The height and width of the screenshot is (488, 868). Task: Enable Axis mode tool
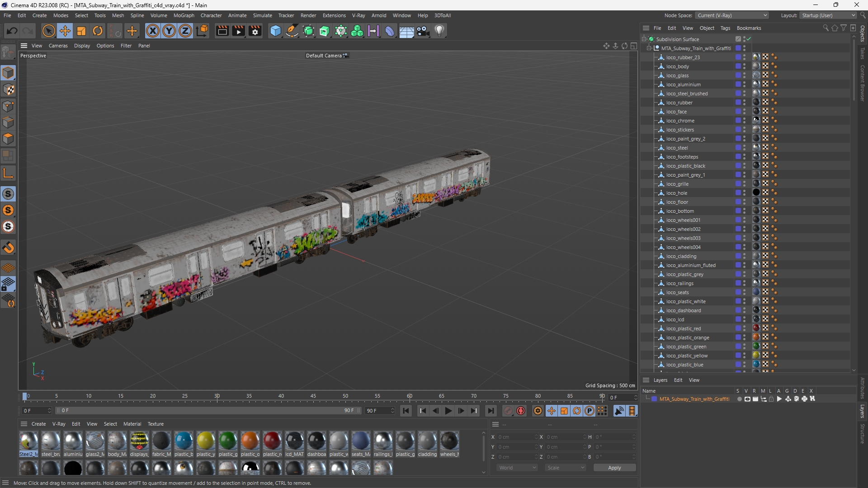(9, 173)
